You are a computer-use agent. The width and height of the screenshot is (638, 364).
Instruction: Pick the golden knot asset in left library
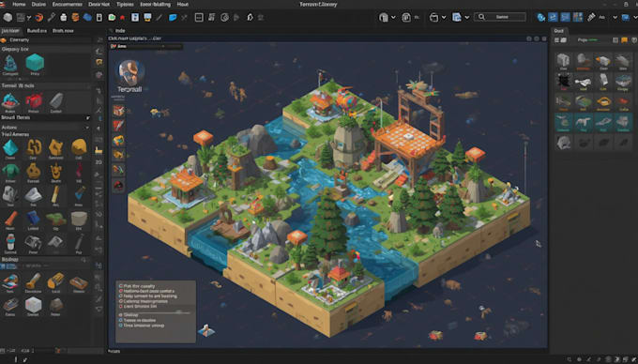pos(34,147)
